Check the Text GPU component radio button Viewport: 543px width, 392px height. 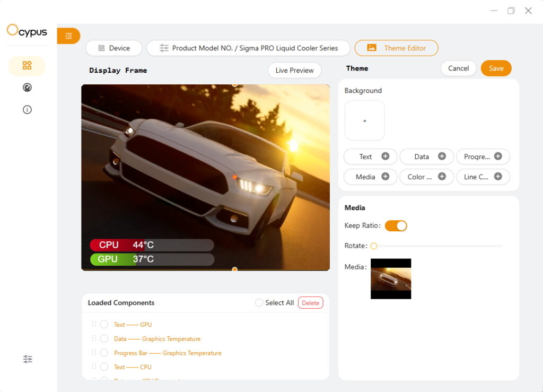pos(104,325)
